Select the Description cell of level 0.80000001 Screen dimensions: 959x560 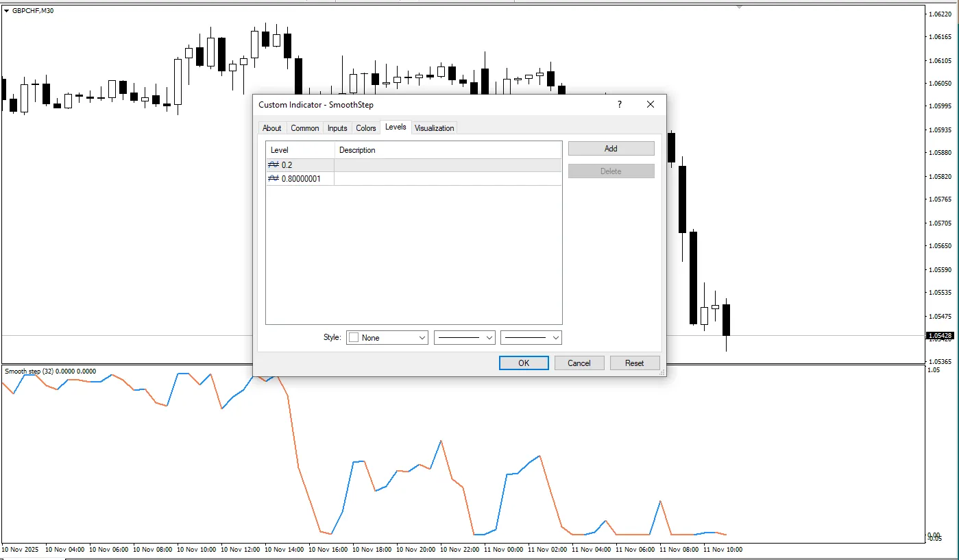click(447, 179)
